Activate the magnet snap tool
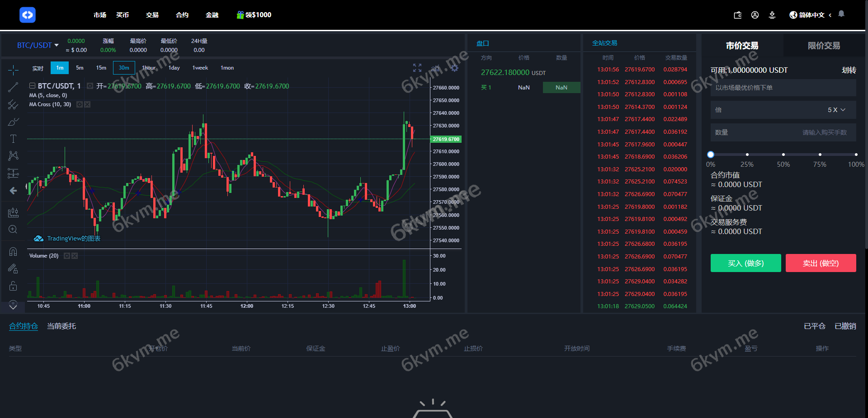Image resolution: width=868 pixels, height=418 pixels. click(13, 251)
